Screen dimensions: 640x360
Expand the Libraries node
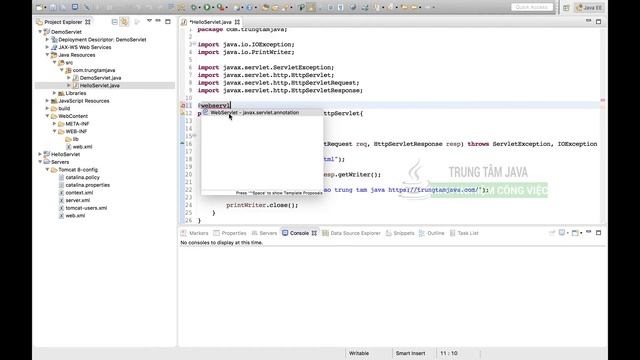(55, 93)
